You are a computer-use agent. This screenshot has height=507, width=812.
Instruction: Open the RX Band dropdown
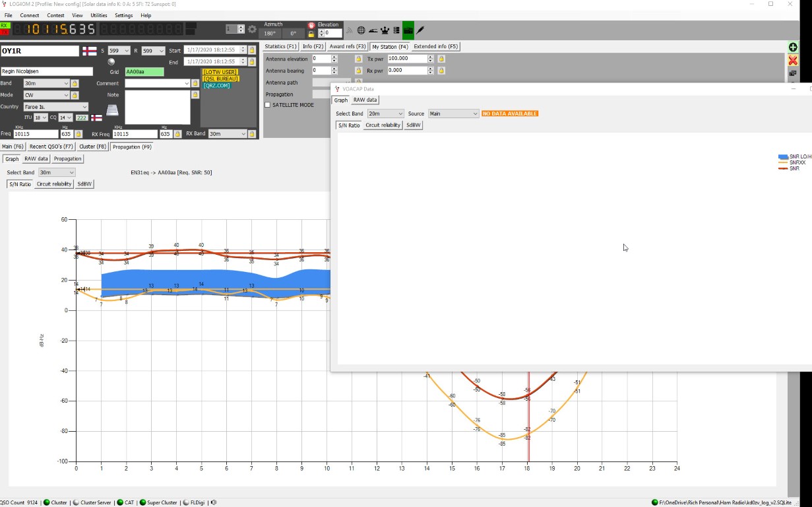[228, 134]
